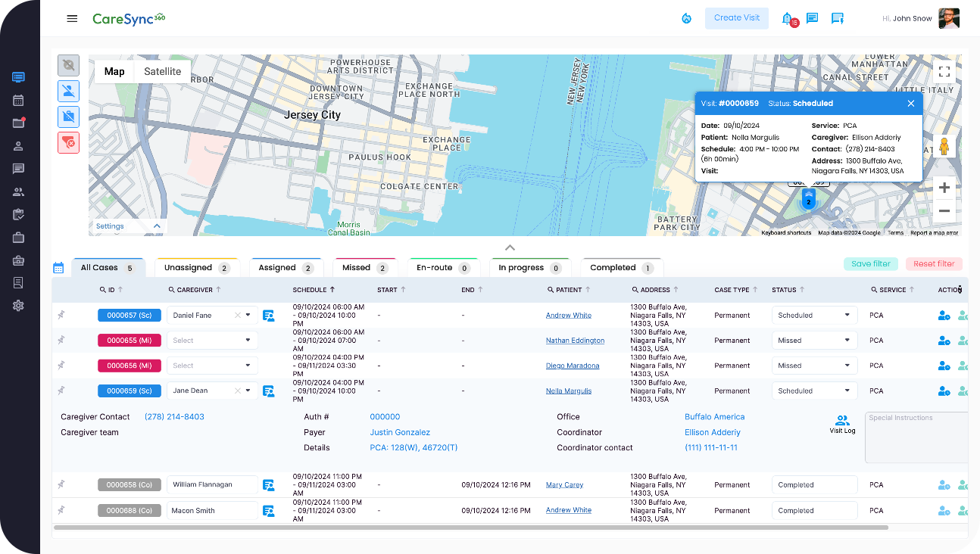Screen dimensions: 980x554
Task: Click the Special Instructions text field
Action: point(918,437)
